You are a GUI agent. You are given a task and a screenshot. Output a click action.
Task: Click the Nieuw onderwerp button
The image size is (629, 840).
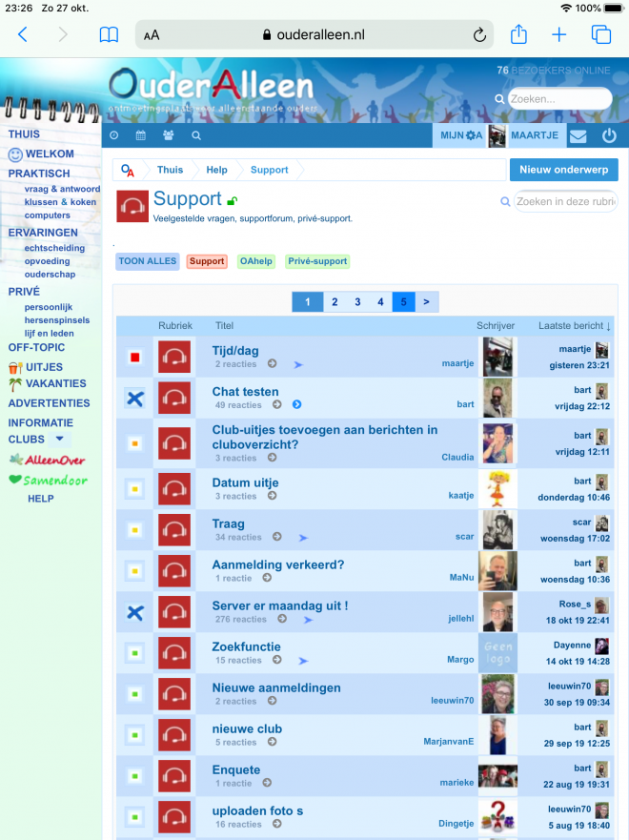(x=563, y=170)
